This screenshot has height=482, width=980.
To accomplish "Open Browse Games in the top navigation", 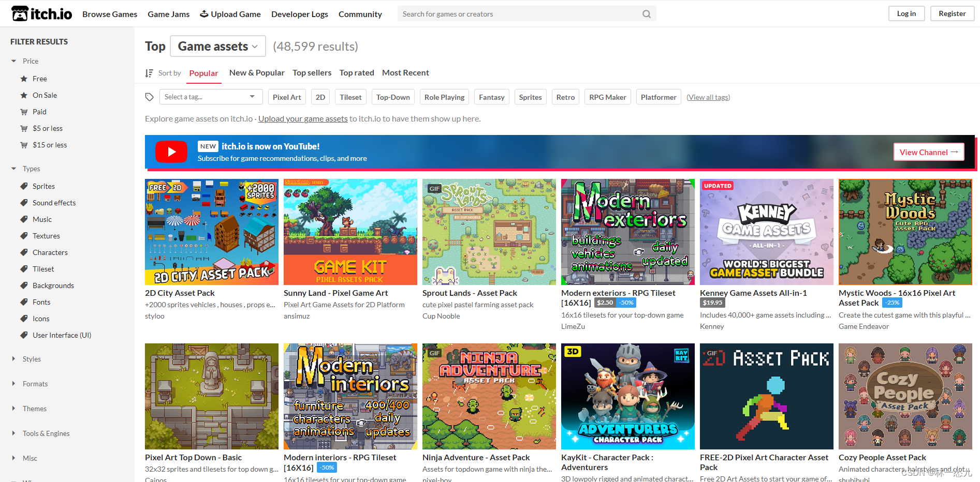I will tap(110, 14).
